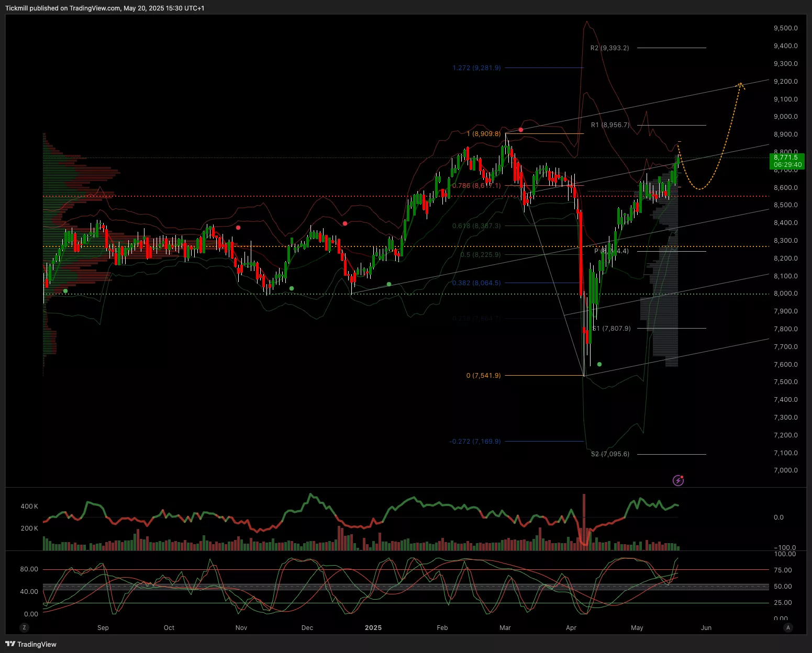Click the Z timezone button bottom-left
812x653 pixels.
pos(24,627)
